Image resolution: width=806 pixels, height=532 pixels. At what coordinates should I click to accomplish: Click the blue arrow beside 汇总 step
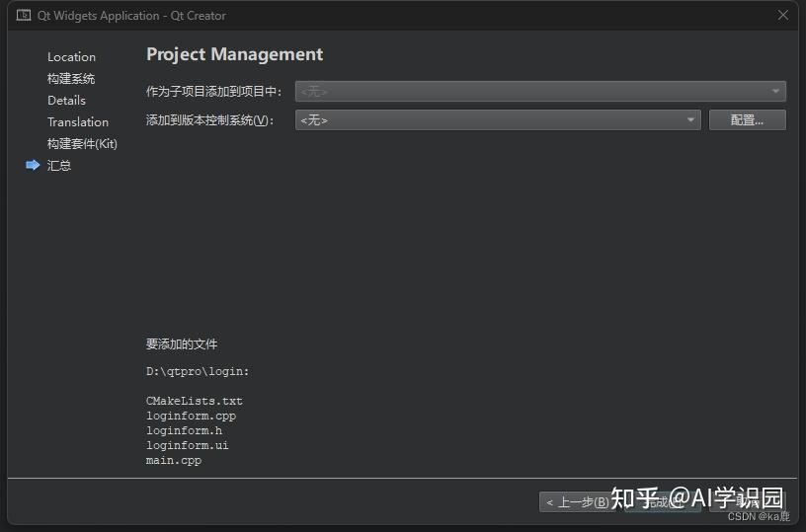coord(33,165)
